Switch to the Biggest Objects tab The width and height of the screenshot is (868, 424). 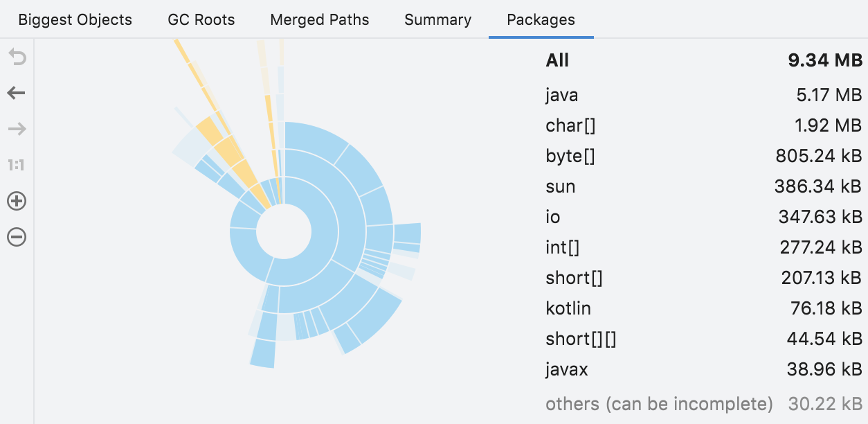click(x=75, y=19)
